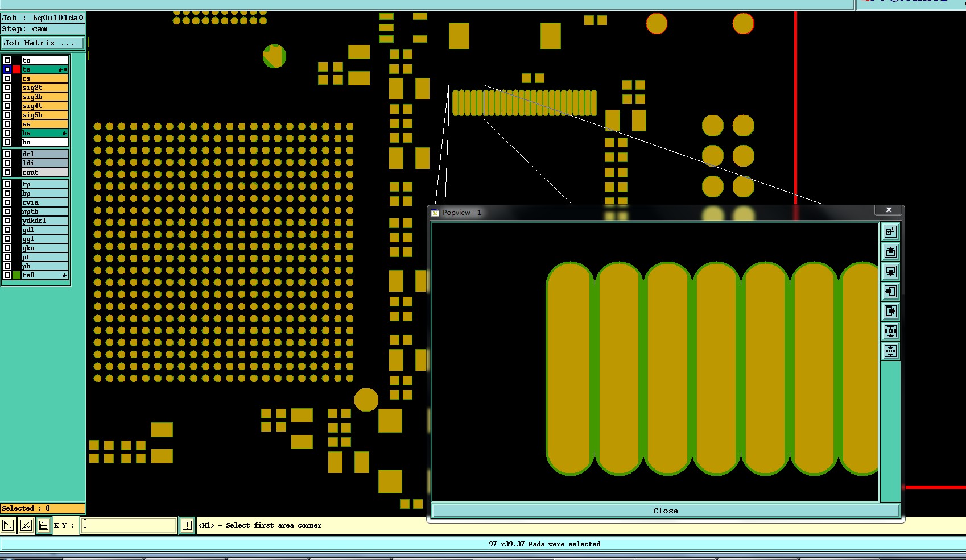Select the sig4t layer row
Image resolution: width=966 pixels, height=560 pixels.
44,106
